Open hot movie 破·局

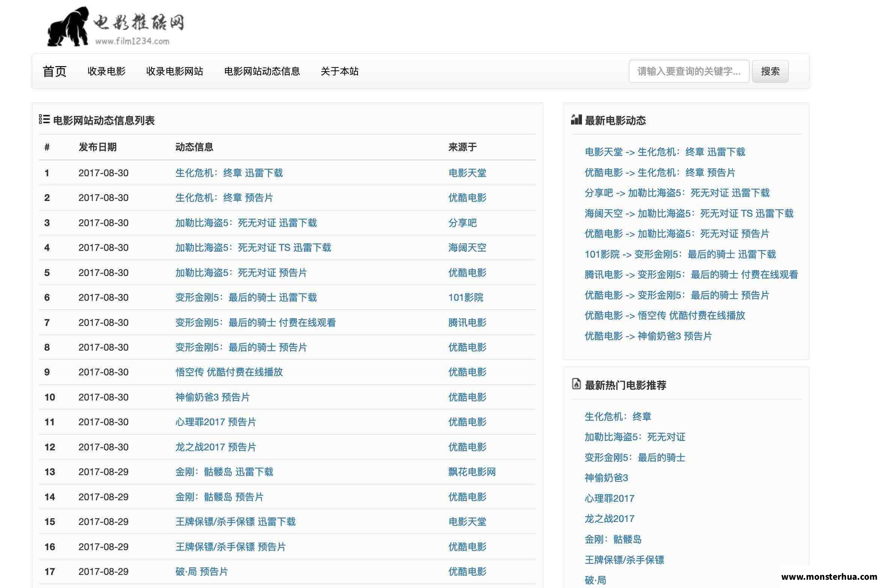click(x=595, y=580)
